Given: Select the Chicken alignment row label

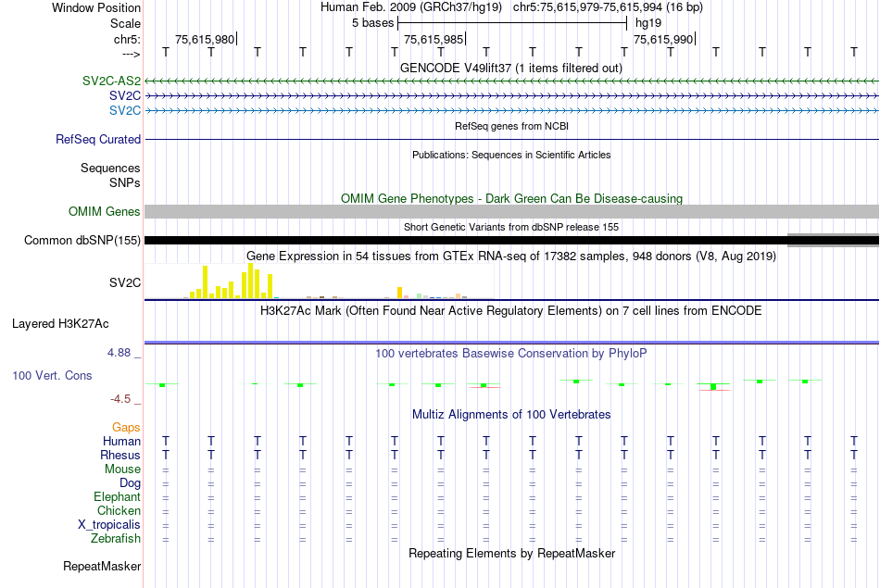Looking at the screenshot, I should click(x=119, y=510).
